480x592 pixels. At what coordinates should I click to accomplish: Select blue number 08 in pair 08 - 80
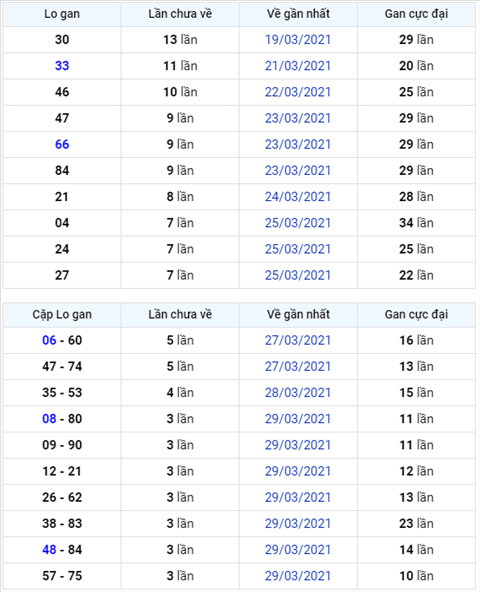(49, 419)
